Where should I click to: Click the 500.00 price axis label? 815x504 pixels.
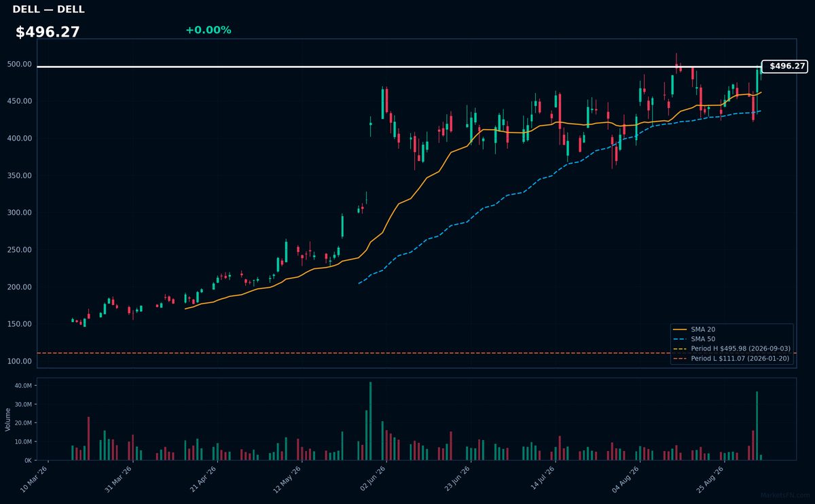coord(20,65)
